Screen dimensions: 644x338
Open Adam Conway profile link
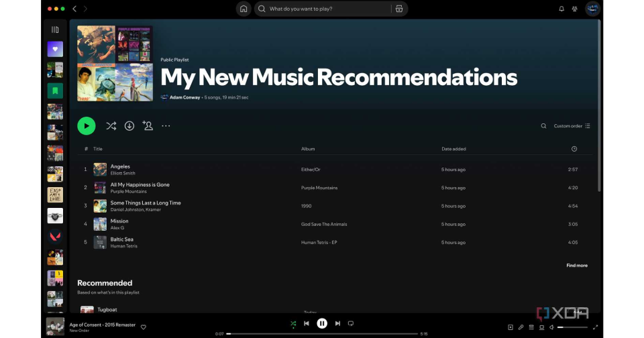tap(185, 97)
